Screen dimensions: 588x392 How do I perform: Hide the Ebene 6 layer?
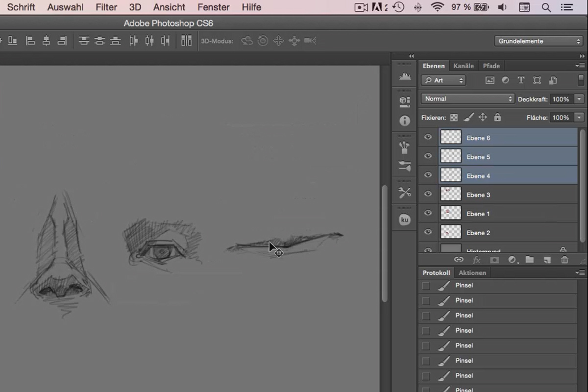(x=427, y=138)
